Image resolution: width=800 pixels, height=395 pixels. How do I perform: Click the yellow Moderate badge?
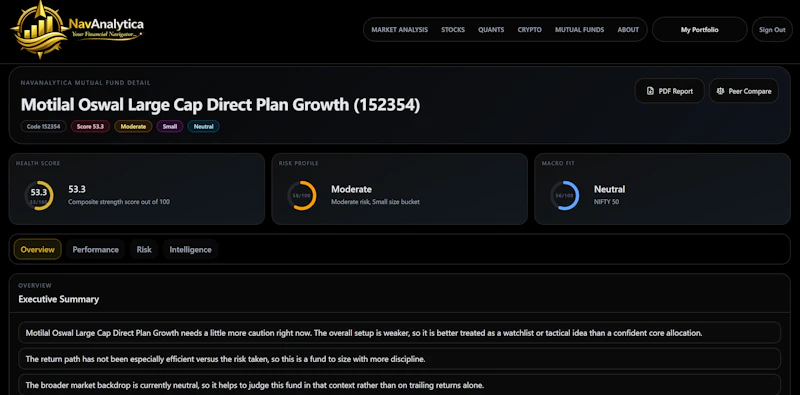[133, 126]
